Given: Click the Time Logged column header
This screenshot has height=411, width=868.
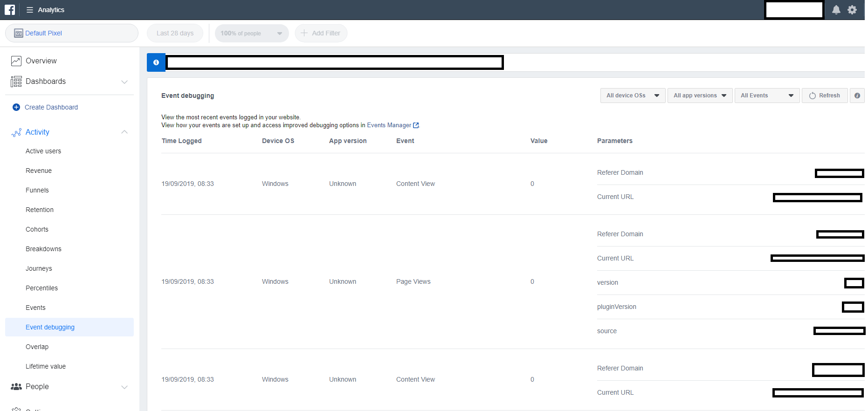Looking at the screenshot, I should (x=182, y=141).
